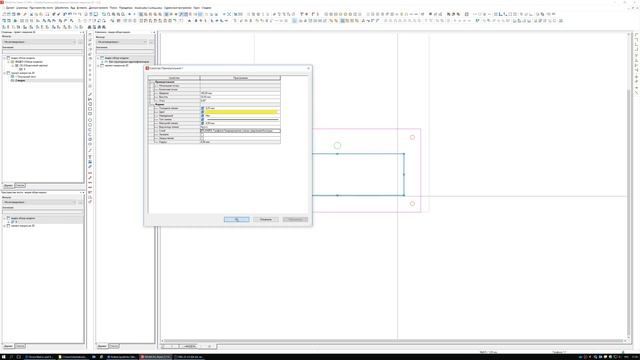The image size is (640, 360).
Task: Collapse the rectangle group in the property table
Action: click(x=150, y=82)
